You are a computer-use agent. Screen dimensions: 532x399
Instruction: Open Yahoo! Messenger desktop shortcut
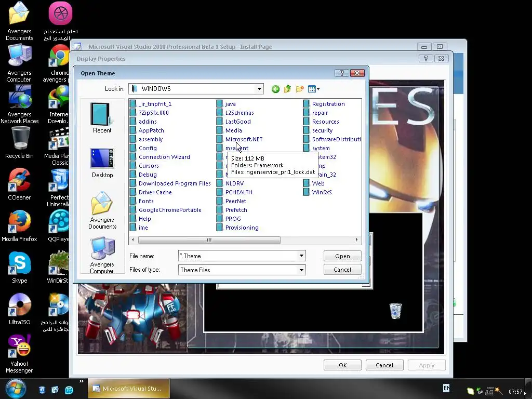[x=19, y=354]
